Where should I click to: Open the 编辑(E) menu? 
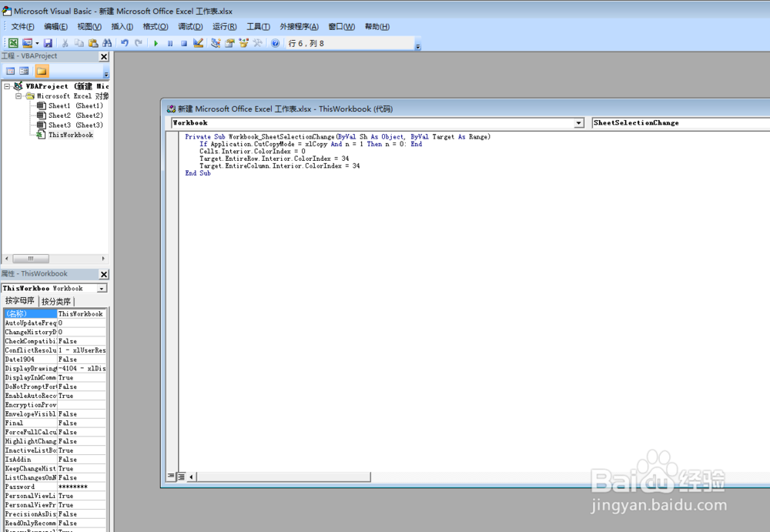click(55, 26)
